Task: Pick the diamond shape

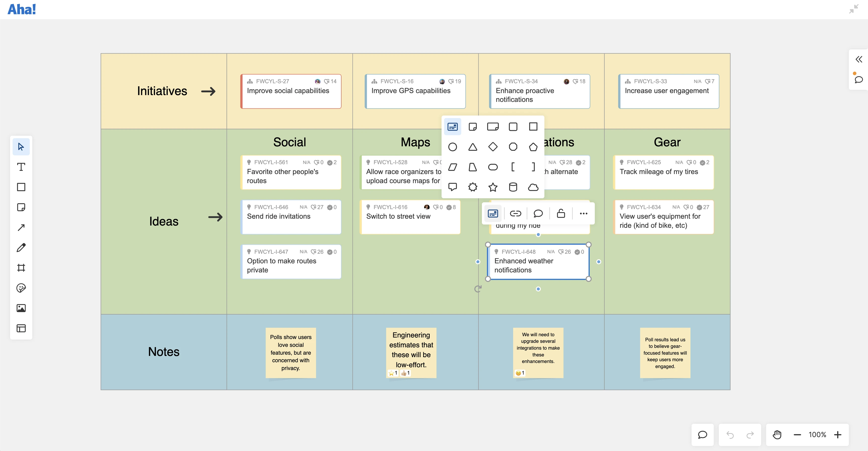Action: coord(493,147)
